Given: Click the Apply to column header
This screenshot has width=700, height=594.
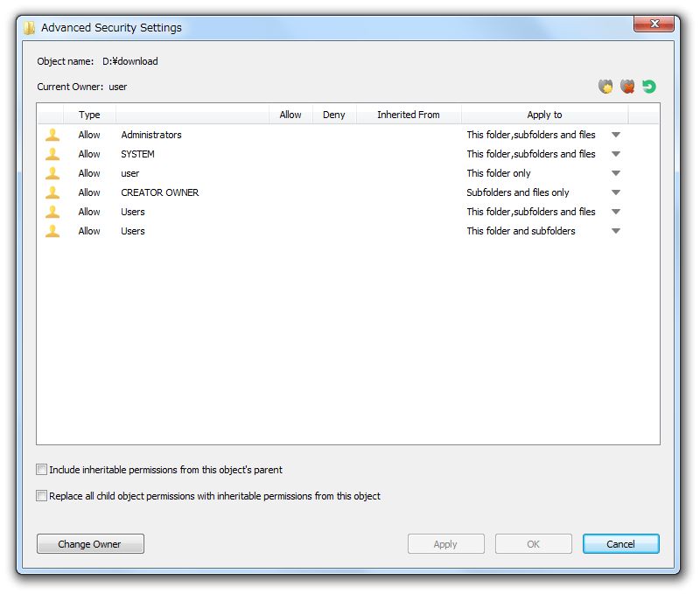Looking at the screenshot, I should [544, 115].
